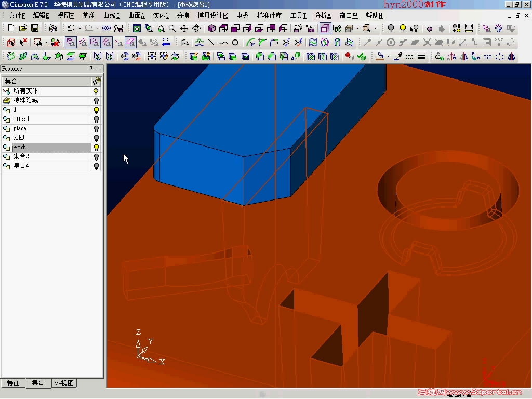Toggle visibility bulb for set 1

pyautogui.click(x=96, y=110)
